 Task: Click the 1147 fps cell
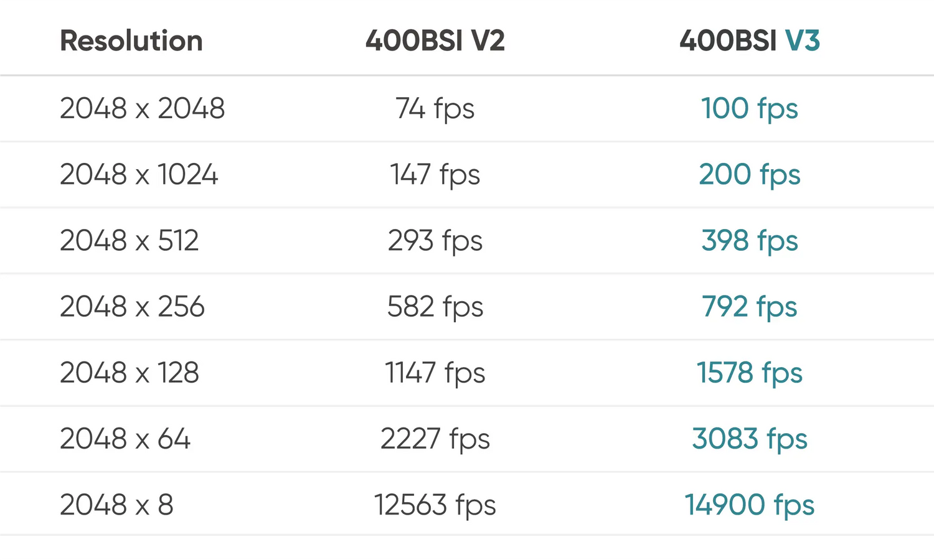point(435,373)
